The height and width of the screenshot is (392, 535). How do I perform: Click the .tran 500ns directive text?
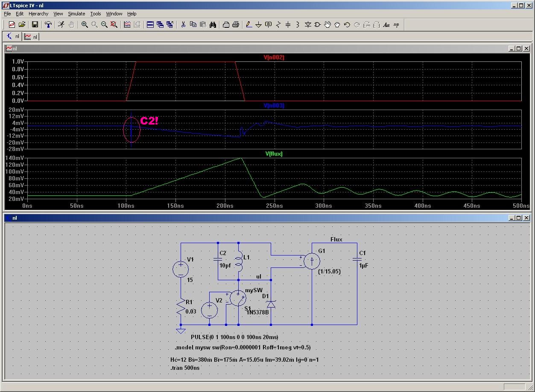coord(185,368)
